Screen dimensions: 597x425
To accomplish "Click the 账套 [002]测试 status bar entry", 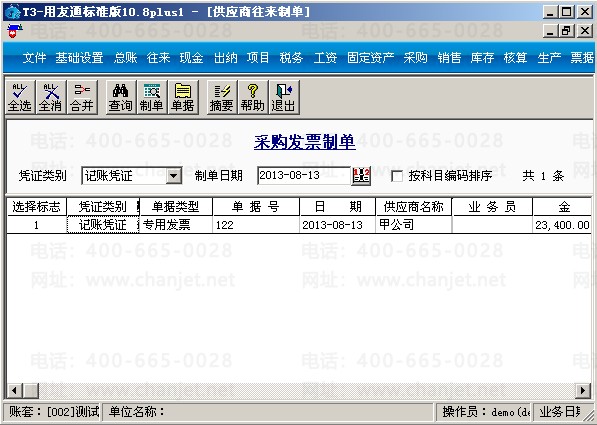I will pos(53,412).
